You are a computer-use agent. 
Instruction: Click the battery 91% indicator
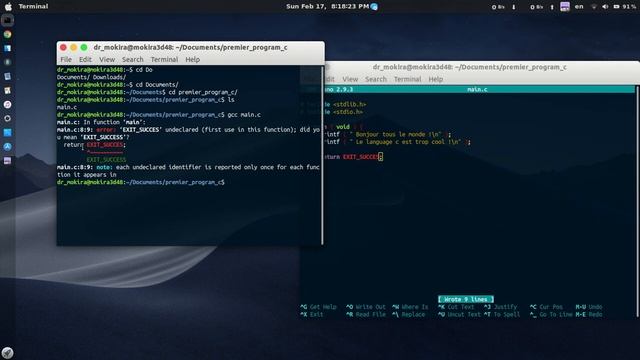624,7
